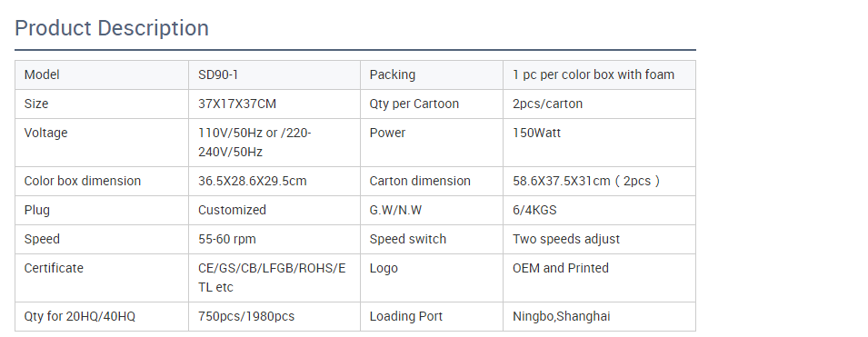868x337 pixels.
Task: Select the 1 pc per color box packing cell
Action: [599, 74]
